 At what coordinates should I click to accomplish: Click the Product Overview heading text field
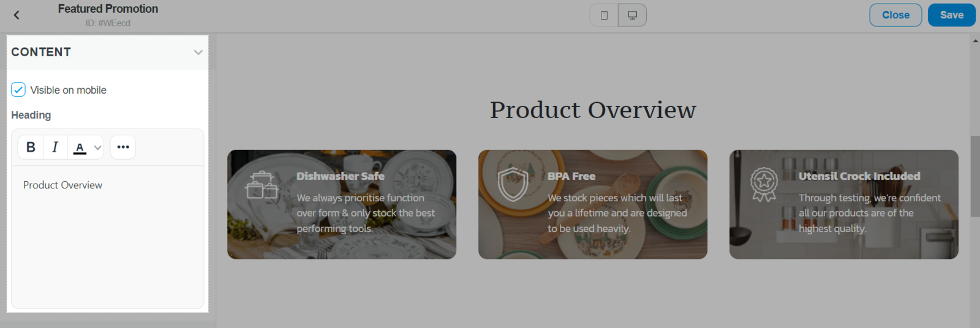(x=108, y=237)
